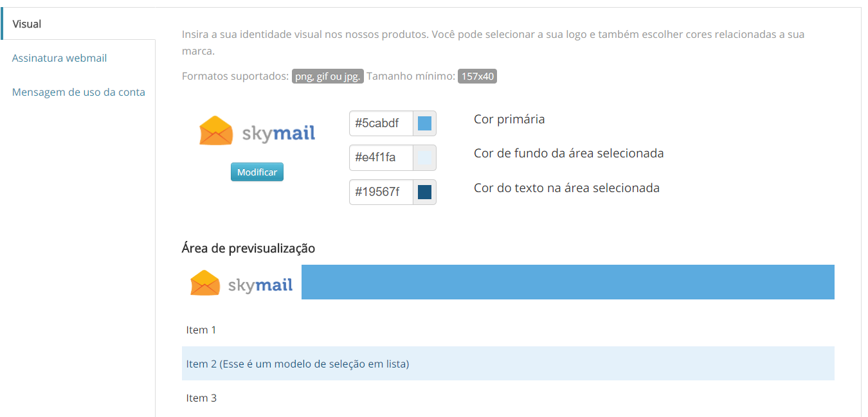This screenshot has width=868, height=417.
Task: Click the Skymail logo in preview area
Action: pyautogui.click(x=242, y=283)
